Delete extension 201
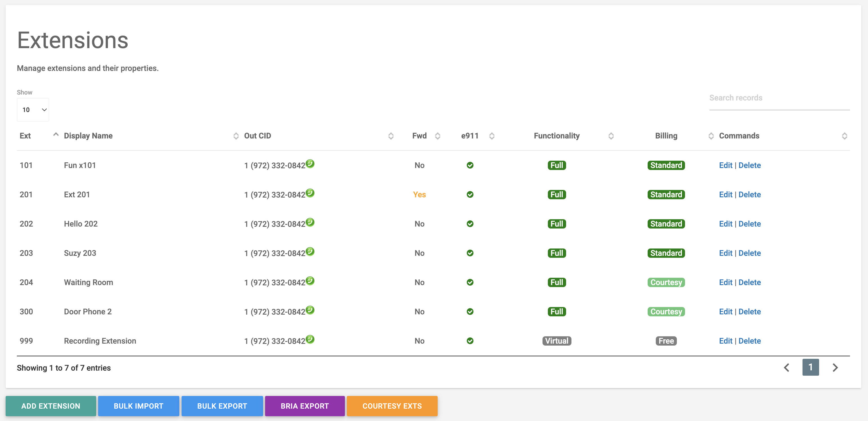868x421 pixels. pyautogui.click(x=749, y=195)
